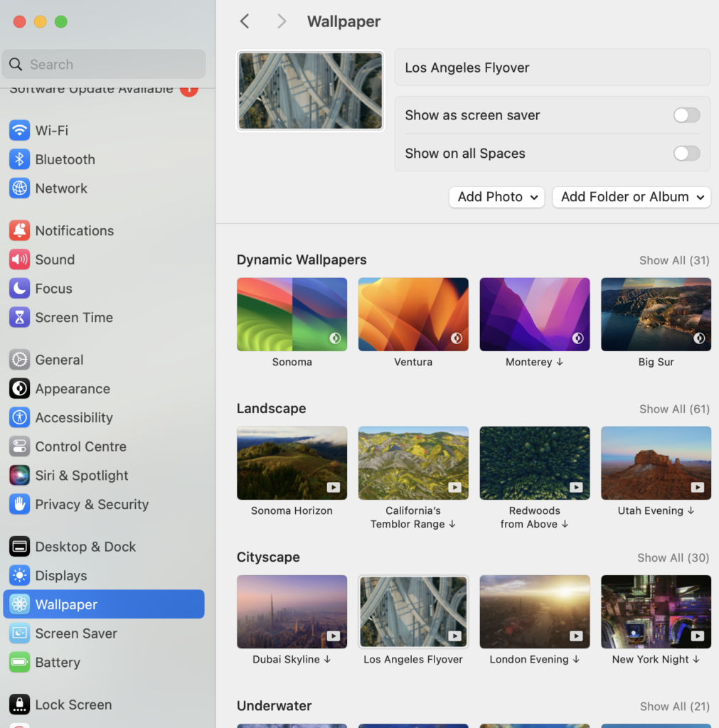719x728 pixels.
Task: Open Screen Saver settings from the sidebar
Action: pyautogui.click(x=19, y=633)
